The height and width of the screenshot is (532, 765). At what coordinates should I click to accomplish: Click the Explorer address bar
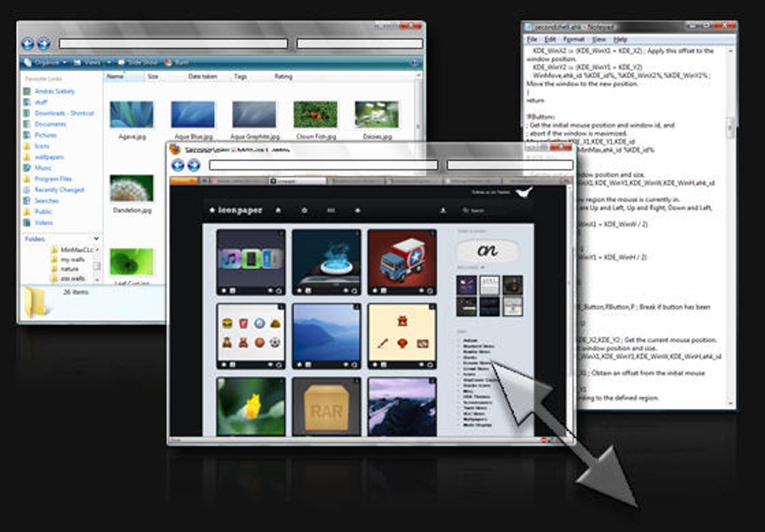[173, 43]
